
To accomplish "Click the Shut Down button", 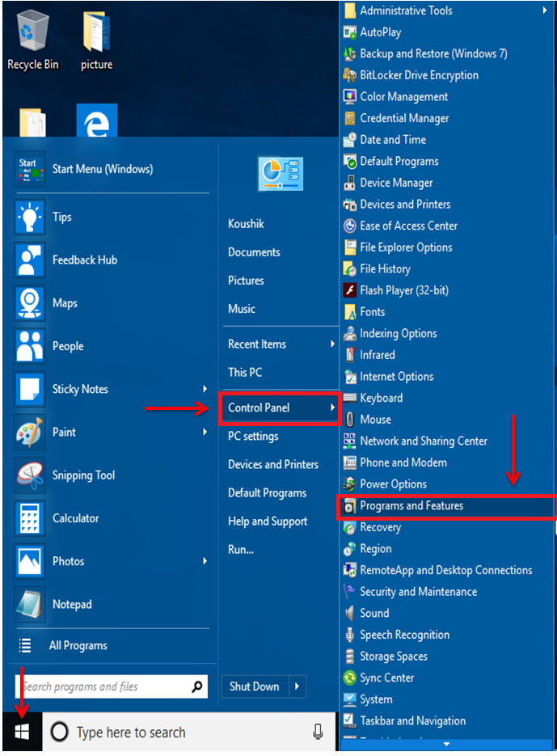I will [x=255, y=686].
